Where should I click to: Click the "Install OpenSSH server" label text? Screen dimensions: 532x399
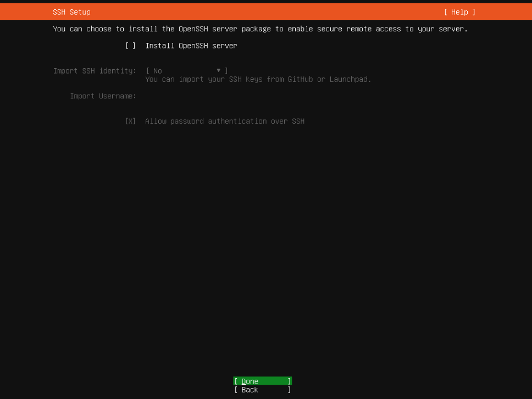point(191,46)
